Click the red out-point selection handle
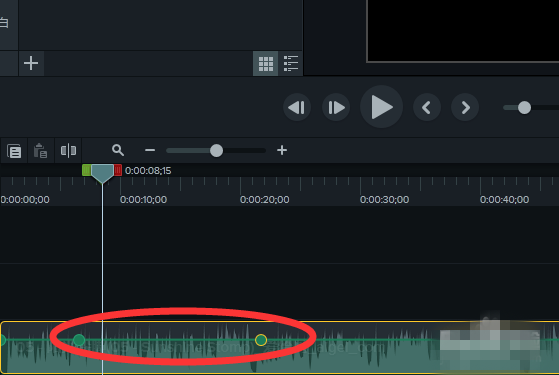The width and height of the screenshot is (559, 375). [x=118, y=170]
